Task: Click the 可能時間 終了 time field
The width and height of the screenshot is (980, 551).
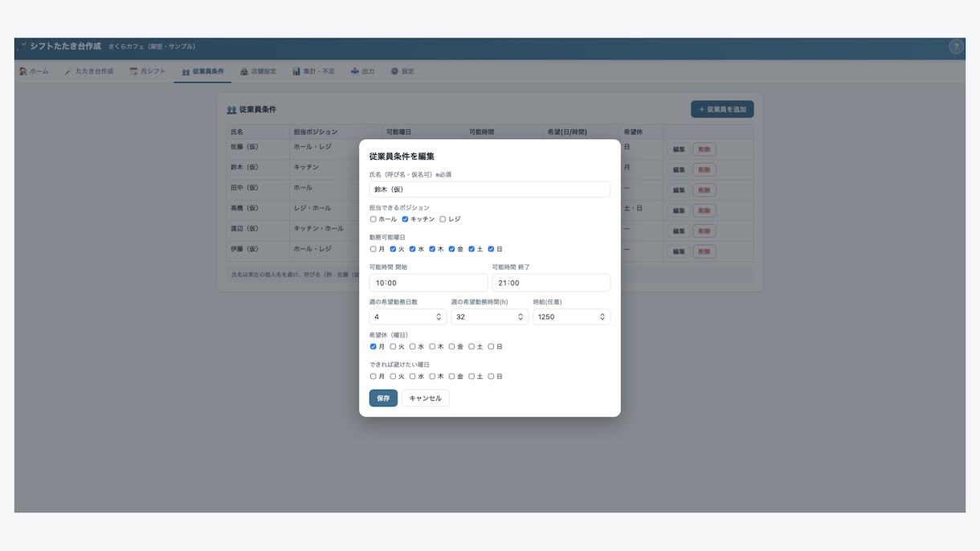Action: 551,283
